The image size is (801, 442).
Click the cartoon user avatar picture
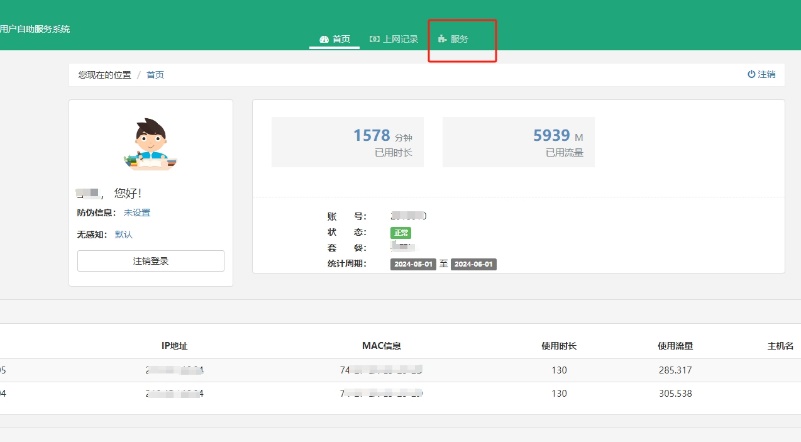pyautogui.click(x=150, y=142)
